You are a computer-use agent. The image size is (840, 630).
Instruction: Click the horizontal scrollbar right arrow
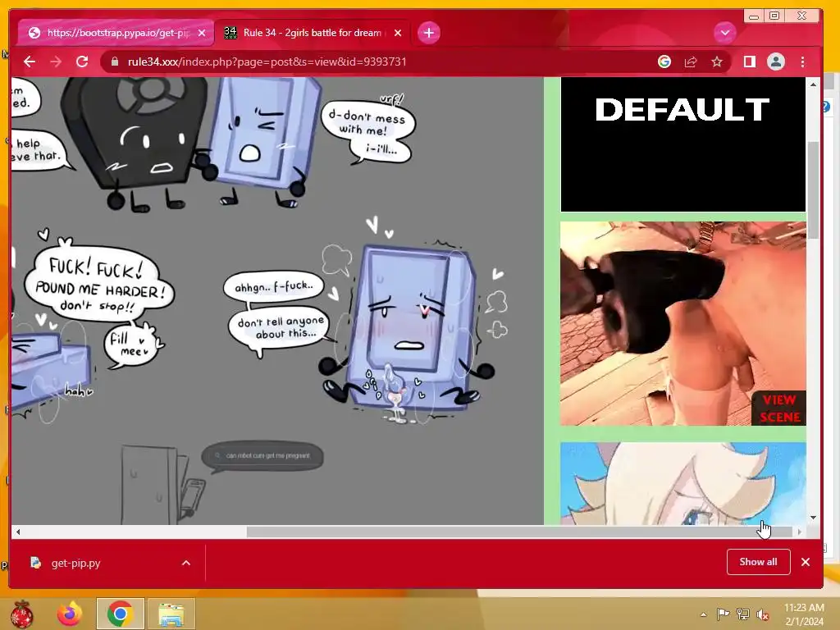[x=799, y=532]
